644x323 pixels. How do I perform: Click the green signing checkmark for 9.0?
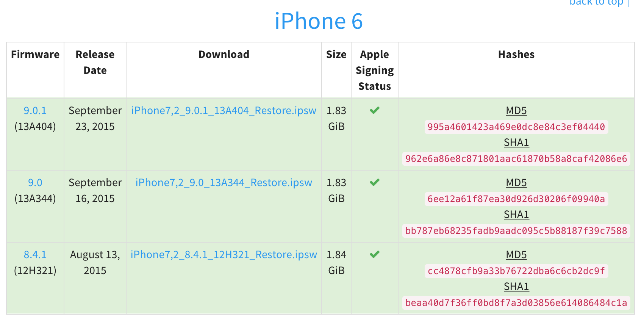[x=375, y=182]
